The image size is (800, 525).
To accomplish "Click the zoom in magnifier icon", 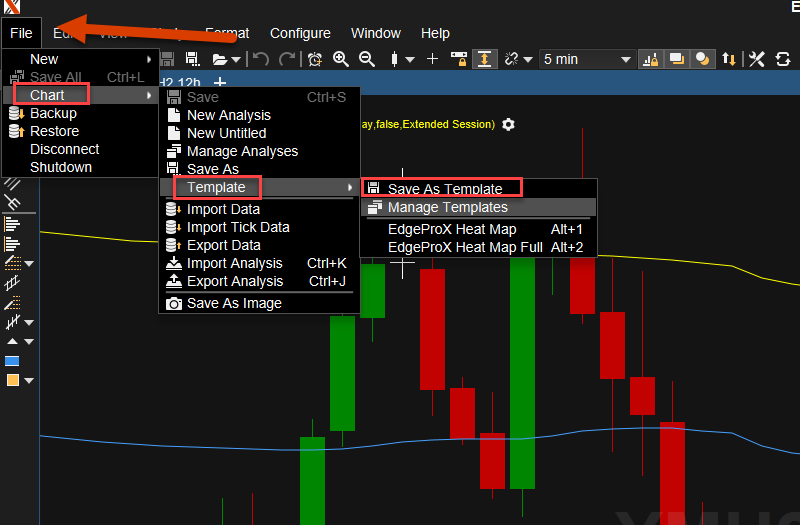I will (341, 59).
